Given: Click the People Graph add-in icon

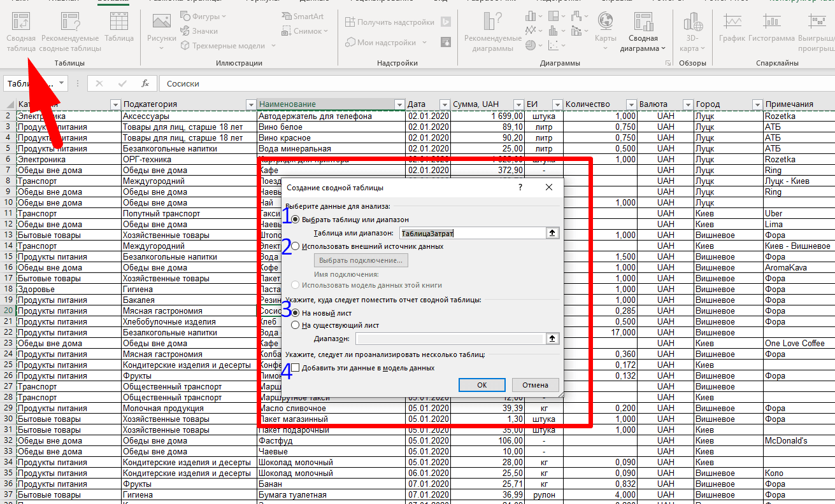Looking at the screenshot, I should point(446,43).
